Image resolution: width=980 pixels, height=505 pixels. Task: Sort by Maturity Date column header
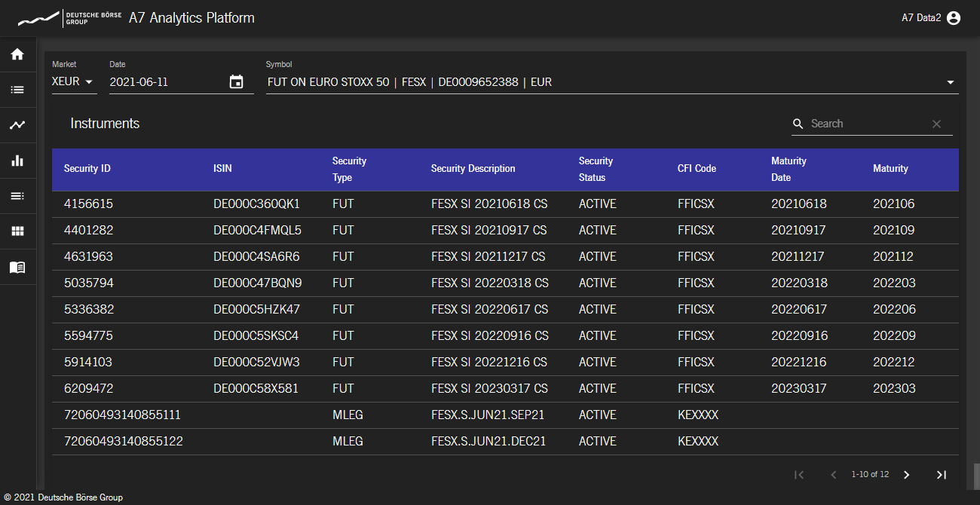tap(789, 169)
